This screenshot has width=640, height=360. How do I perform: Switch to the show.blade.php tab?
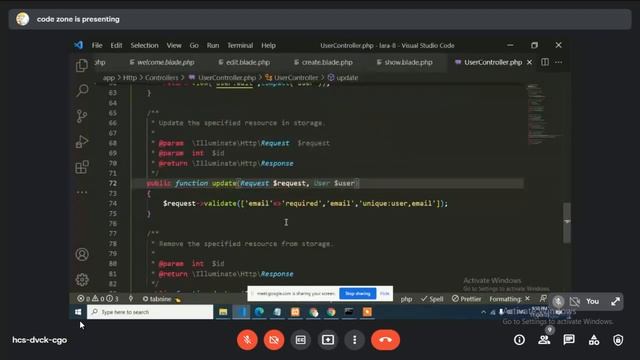pos(404,62)
